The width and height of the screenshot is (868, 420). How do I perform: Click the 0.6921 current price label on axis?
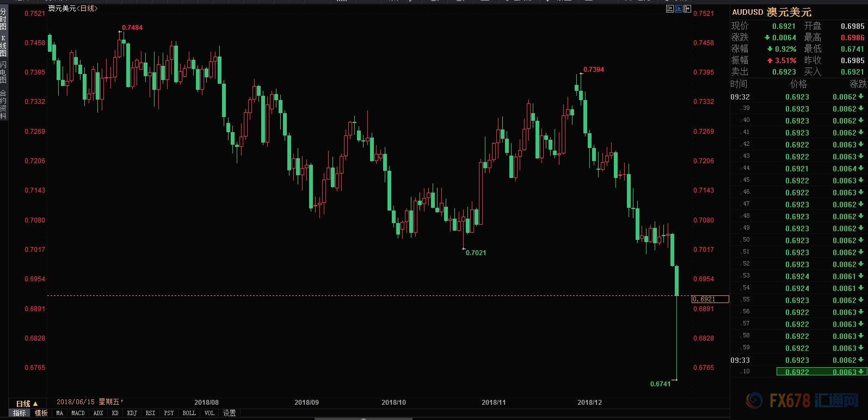tap(710, 299)
